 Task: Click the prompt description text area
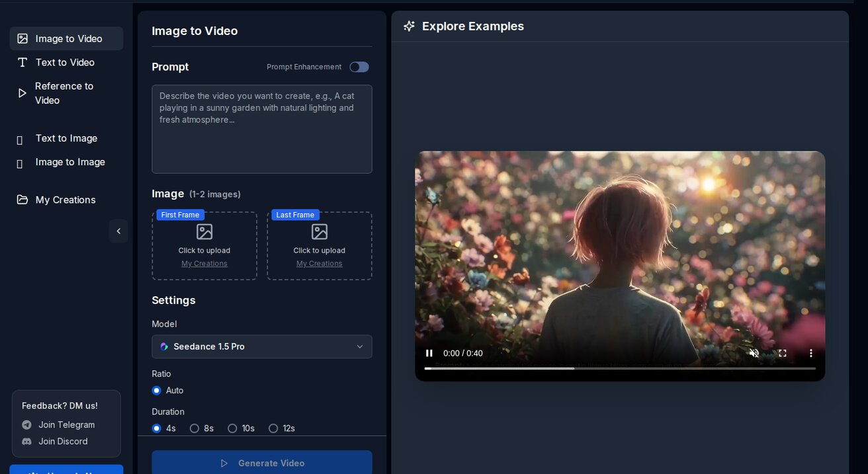pos(261,129)
